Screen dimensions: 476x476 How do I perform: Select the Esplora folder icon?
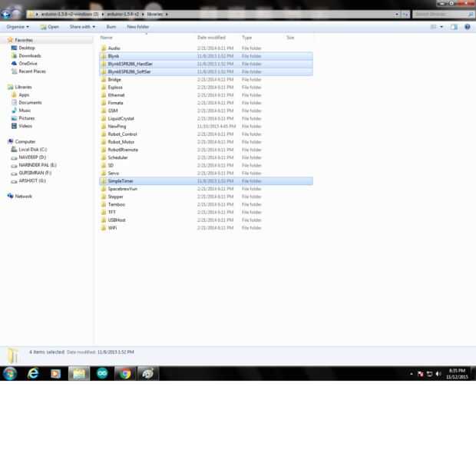coord(104,88)
